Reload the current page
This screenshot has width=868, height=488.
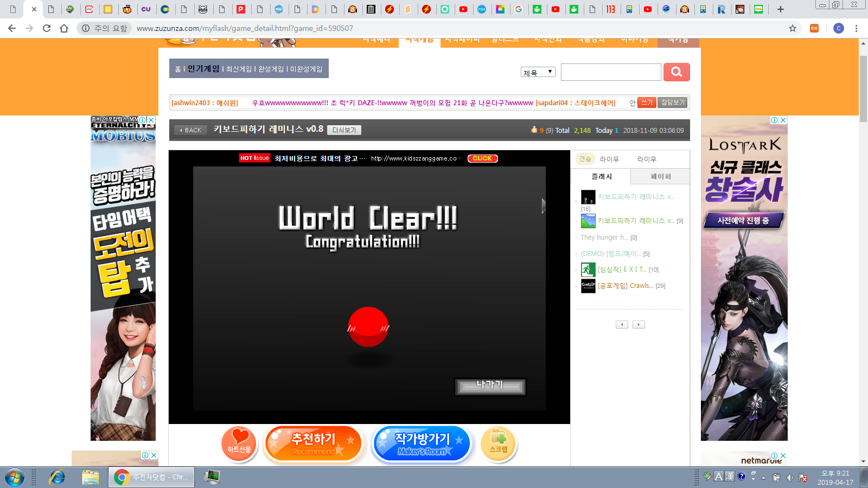click(x=47, y=28)
